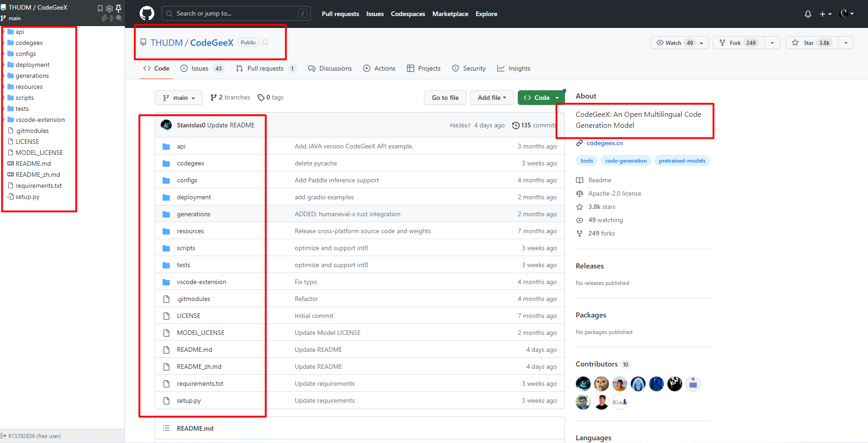Open the Discussions tab
Viewport: 868px width, 443px height.
330,68
